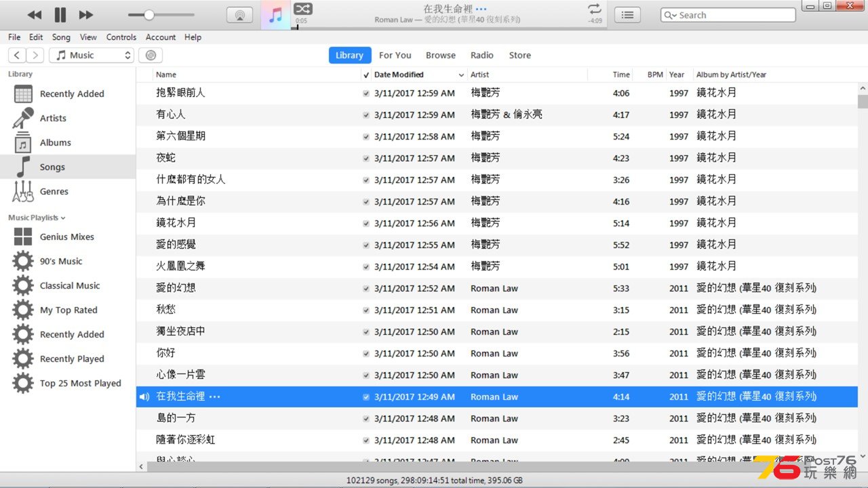The image size is (868, 488).
Task: Open the Music media picker dropdown
Action: (92, 56)
